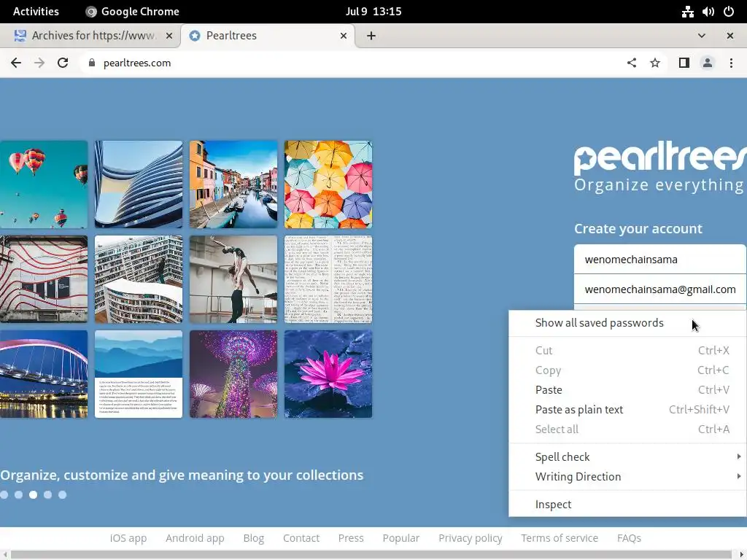
Task: Click the pearltrees logo
Action: click(x=660, y=157)
